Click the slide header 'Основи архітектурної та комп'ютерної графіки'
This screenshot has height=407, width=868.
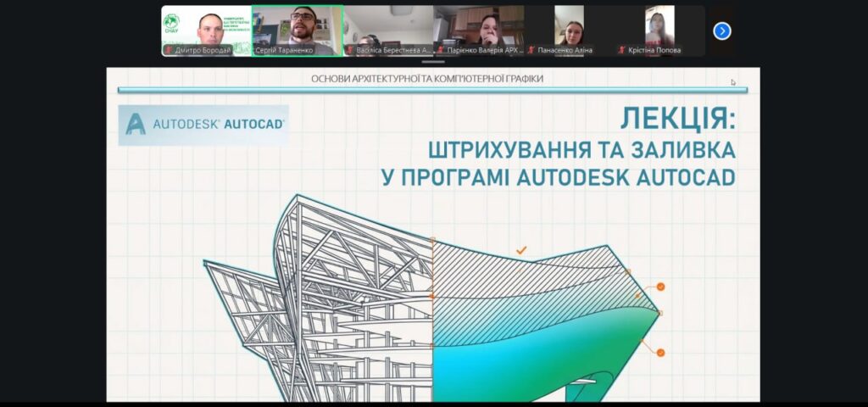pyautogui.click(x=427, y=79)
